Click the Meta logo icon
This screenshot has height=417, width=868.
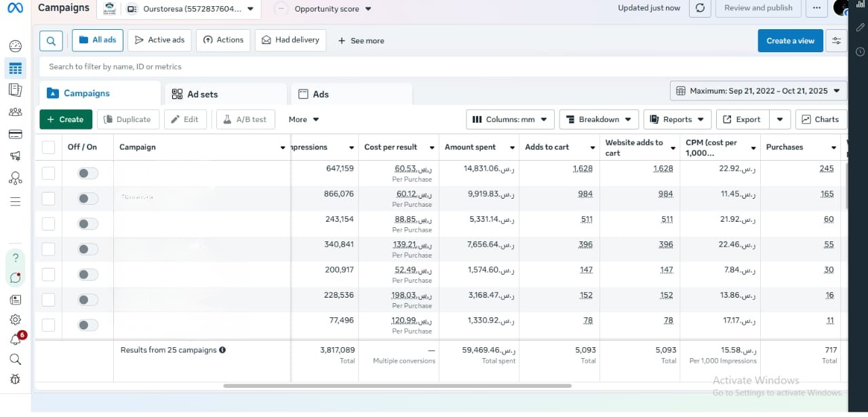pos(15,8)
